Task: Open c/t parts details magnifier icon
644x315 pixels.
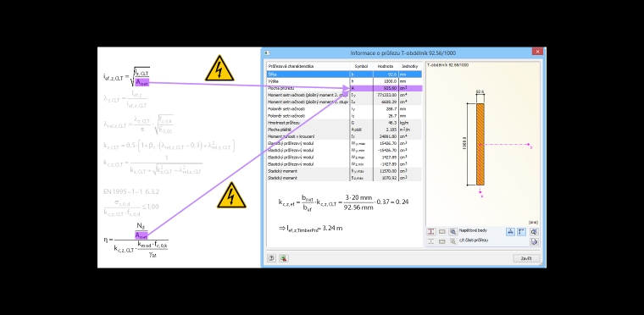Action: 452,241
